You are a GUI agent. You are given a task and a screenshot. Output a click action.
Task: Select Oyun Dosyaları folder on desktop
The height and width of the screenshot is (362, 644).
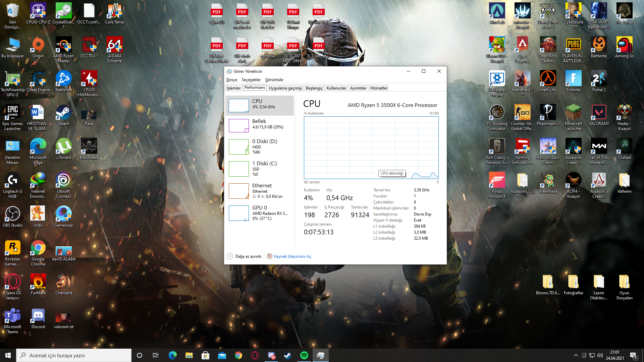[x=624, y=287]
